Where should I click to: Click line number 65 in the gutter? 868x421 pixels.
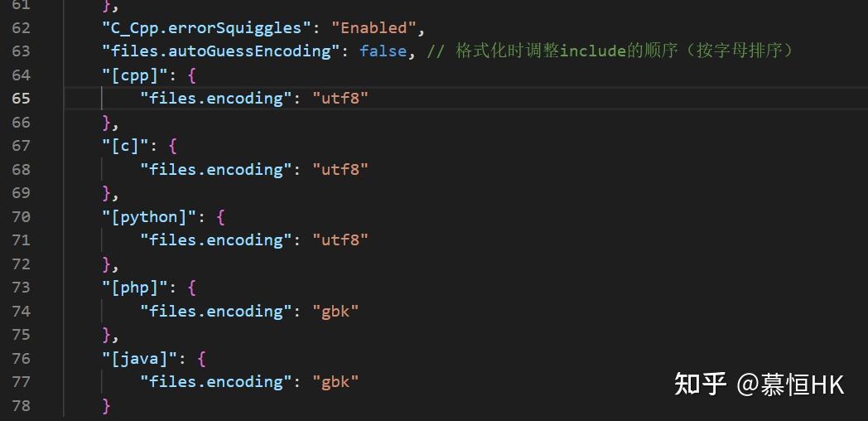pyautogui.click(x=21, y=98)
